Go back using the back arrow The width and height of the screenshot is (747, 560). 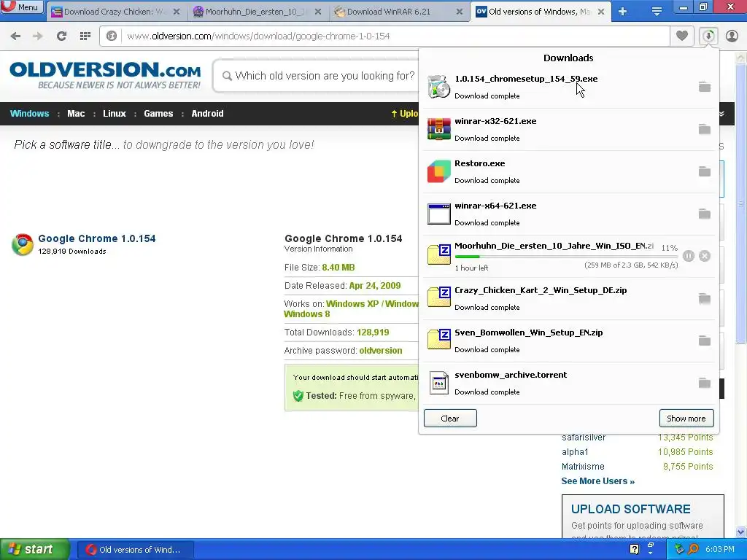point(15,36)
